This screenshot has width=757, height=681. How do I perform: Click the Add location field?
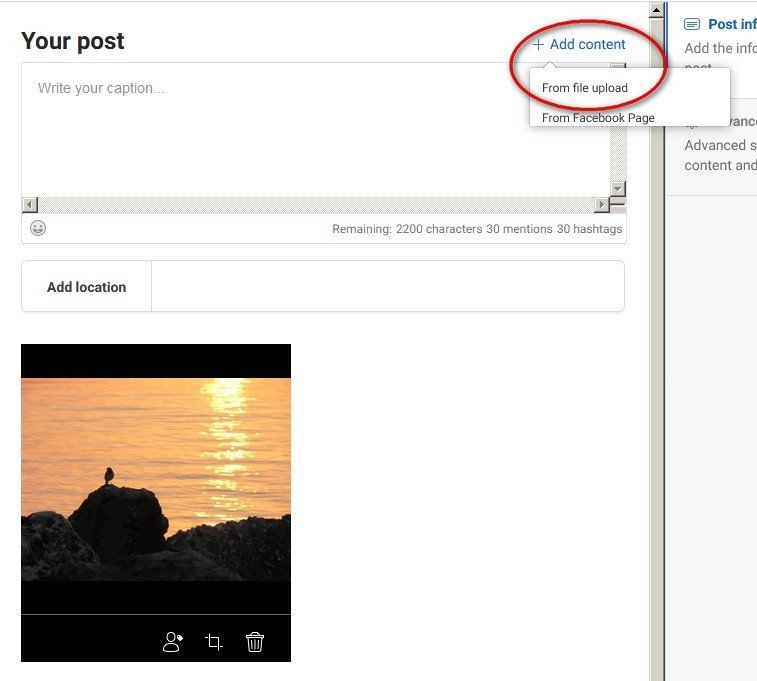(x=388, y=286)
